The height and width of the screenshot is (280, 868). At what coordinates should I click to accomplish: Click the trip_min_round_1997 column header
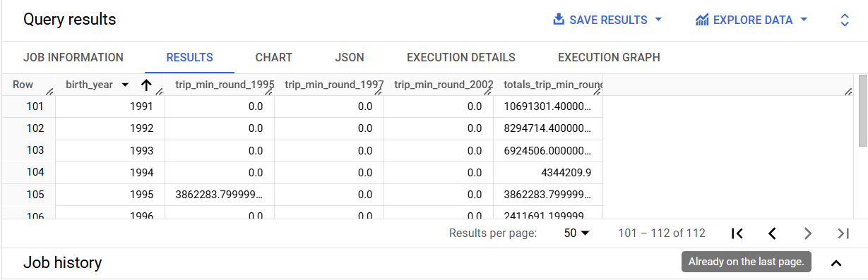pyautogui.click(x=334, y=85)
